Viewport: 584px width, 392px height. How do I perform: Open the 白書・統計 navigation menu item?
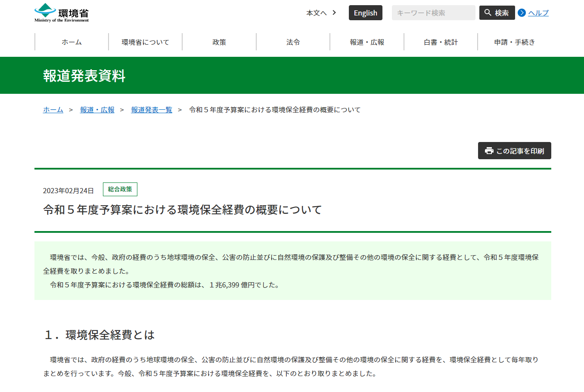pos(441,42)
